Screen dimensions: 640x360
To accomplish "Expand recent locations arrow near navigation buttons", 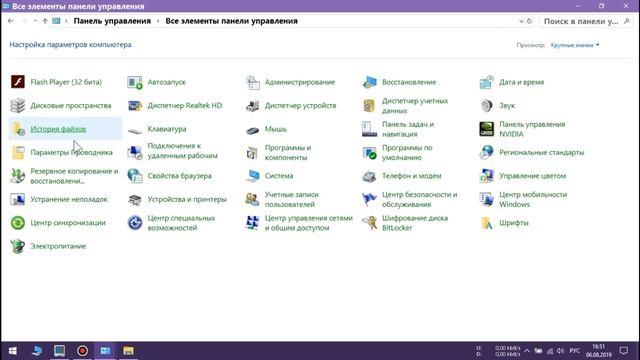I will [35, 21].
